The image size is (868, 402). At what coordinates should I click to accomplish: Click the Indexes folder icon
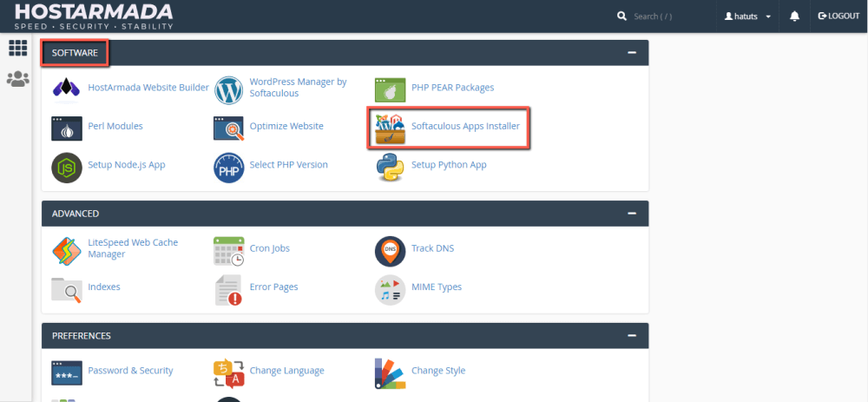click(67, 290)
